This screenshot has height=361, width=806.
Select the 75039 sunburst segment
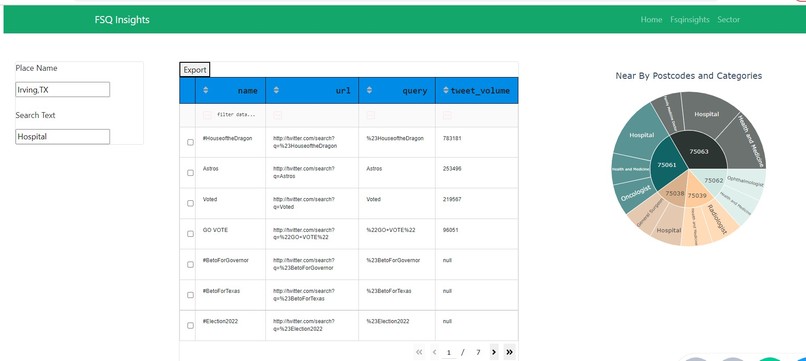point(698,196)
